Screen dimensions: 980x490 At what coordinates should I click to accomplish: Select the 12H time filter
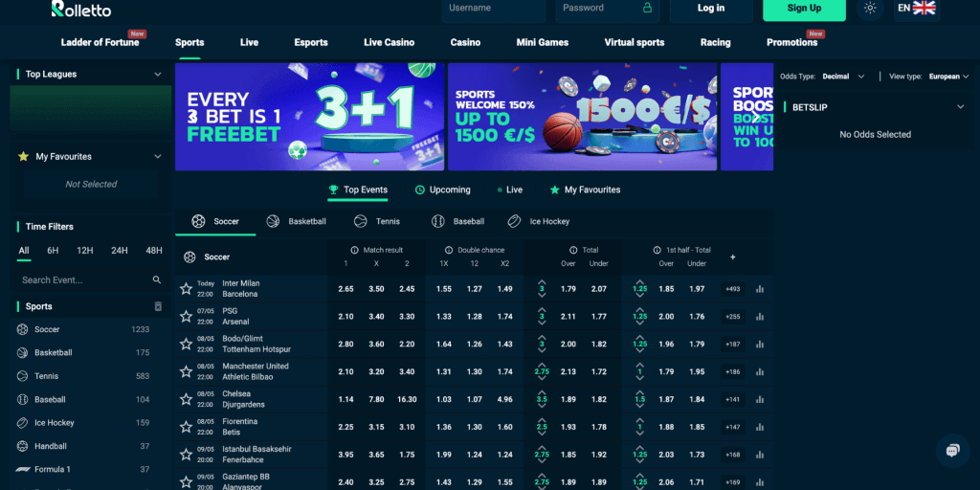[85, 251]
